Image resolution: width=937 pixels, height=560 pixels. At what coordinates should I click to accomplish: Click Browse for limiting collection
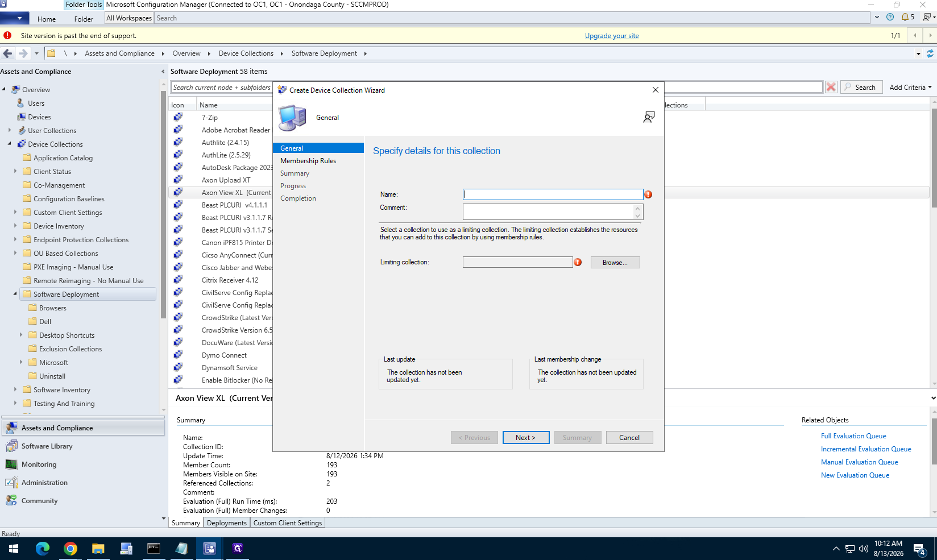(615, 262)
